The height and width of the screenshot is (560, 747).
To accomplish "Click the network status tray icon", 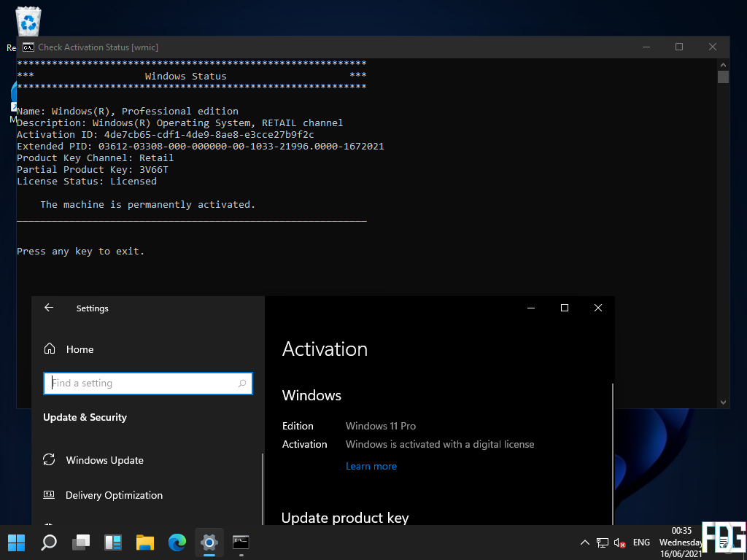I will pos(603,542).
